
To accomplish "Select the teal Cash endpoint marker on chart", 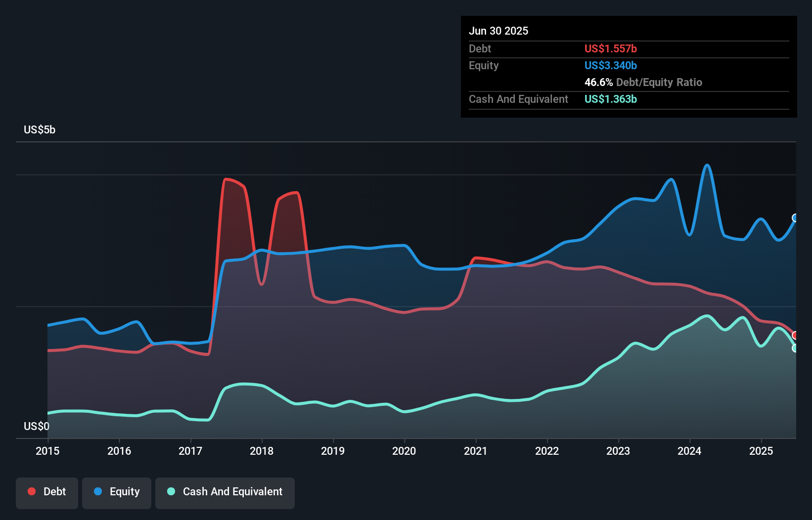I will coord(795,349).
